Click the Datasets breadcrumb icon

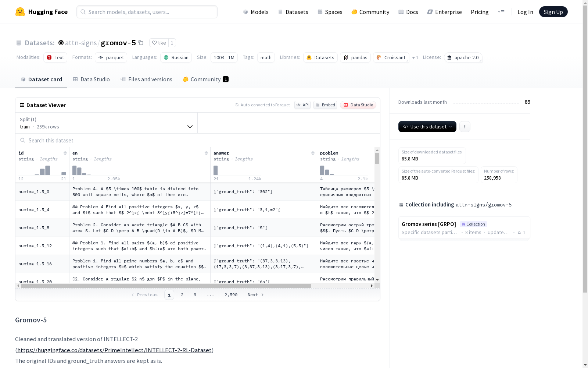[x=19, y=43]
